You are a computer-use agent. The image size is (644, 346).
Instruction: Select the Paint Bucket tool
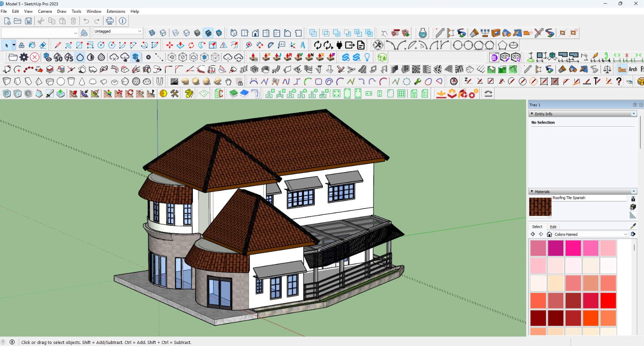coord(32,45)
